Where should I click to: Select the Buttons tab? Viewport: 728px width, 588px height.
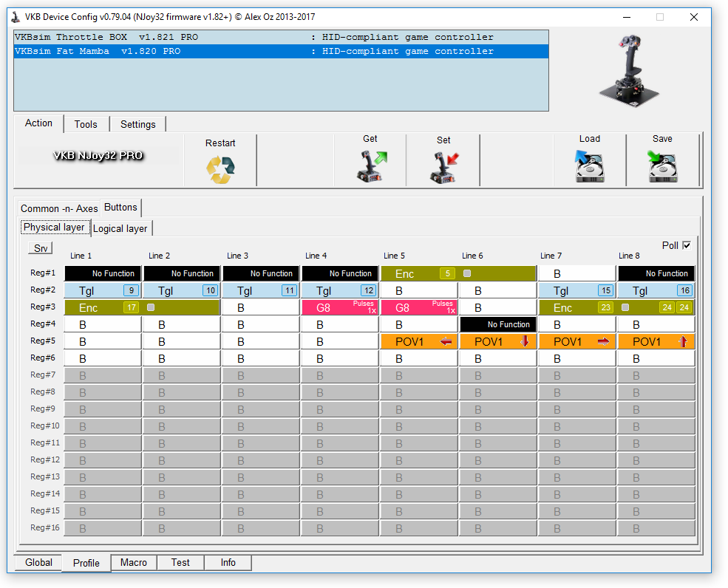coord(120,208)
